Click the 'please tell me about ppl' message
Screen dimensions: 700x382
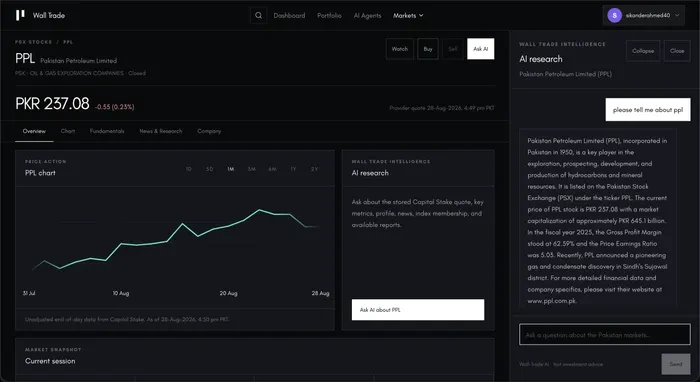[648, 110]
